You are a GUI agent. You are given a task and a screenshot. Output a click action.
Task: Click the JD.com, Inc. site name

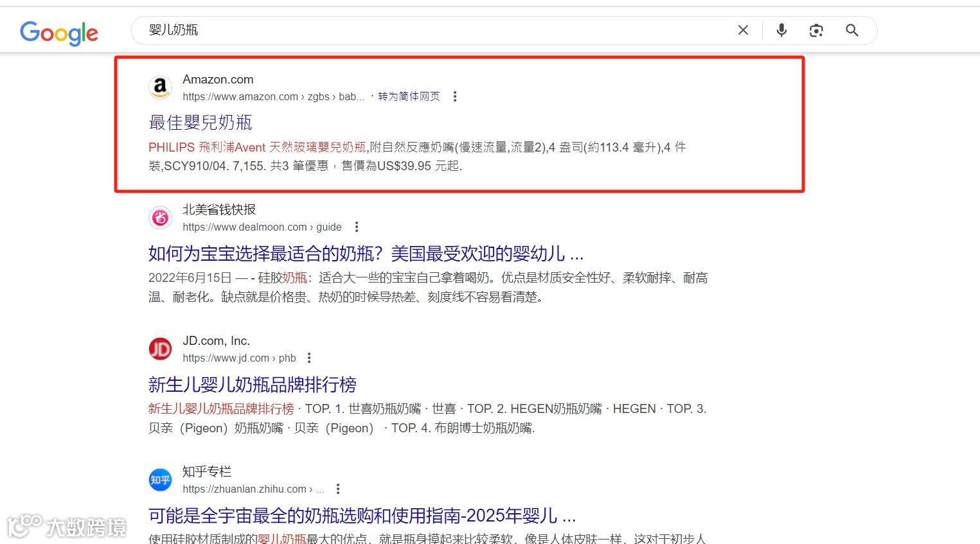(x=216, y=340)
